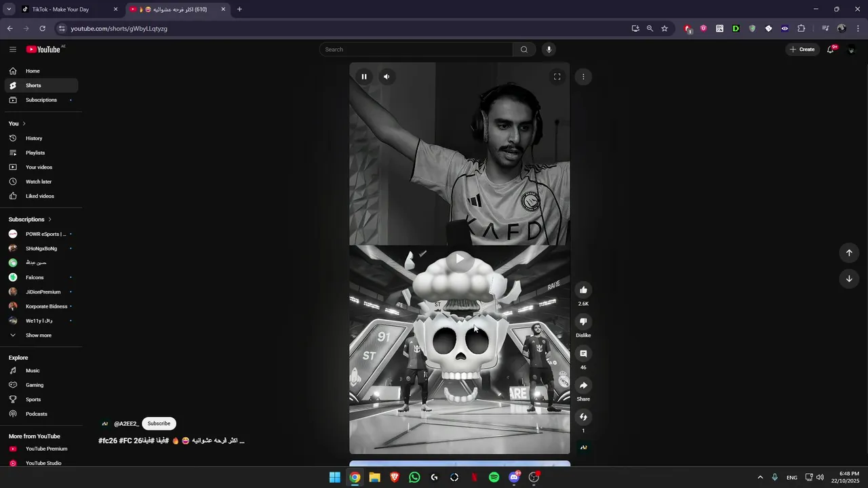
Task: Open the comments with 46 count
Action: 583,354
